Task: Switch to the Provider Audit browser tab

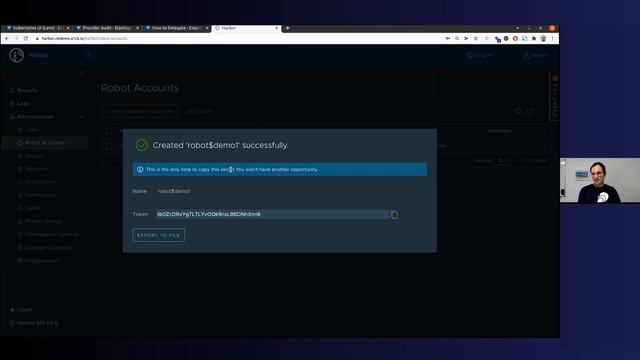Action: coord(107,28)
